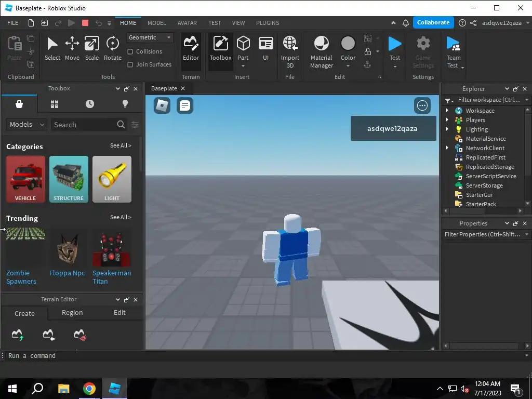
Task: Open the Models category dropdown
Action: [26, 125]
